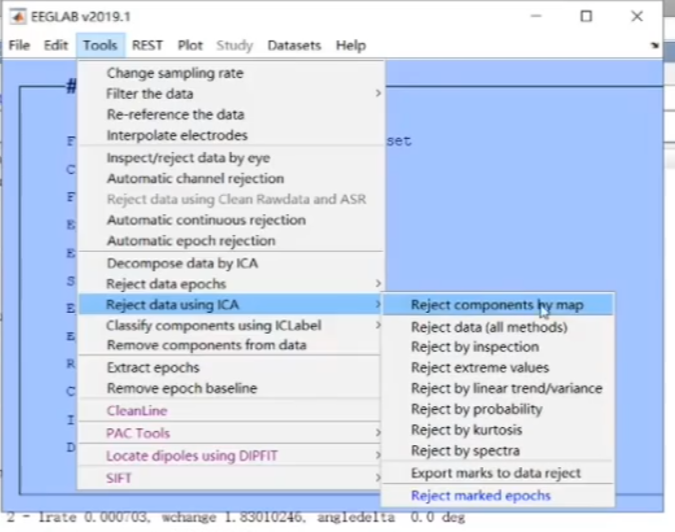This screenshot has height=532, width=675.
Task: Select the CleanLine plugin entry
Action: pyautogui.click(x=137, y=410)
